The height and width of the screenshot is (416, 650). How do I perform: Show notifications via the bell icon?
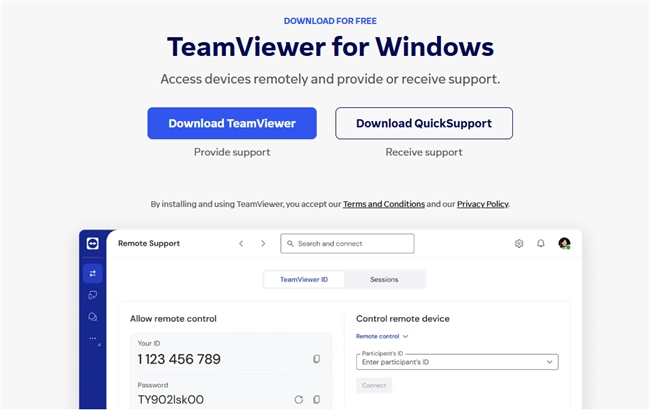click(x=541, y=243)
